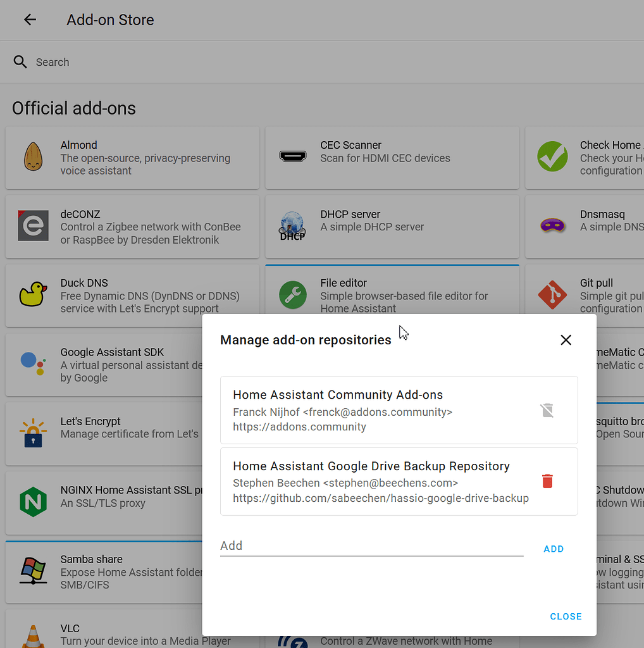Select the Home Assistant Community Add-ons entry
This screenshot has width=644, height=648.
(399, 410)
